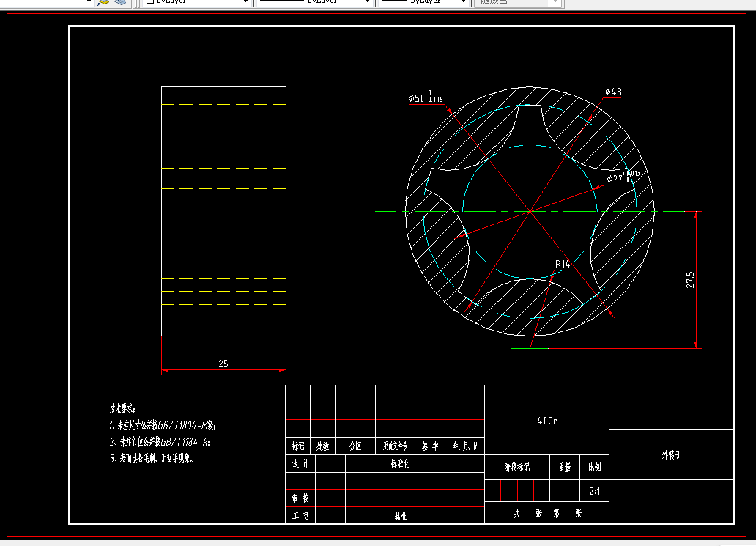Viewport: 756px width, 546px height.
Task: Open the linetype ByLayer dropdown
Action: coord(314,2)
